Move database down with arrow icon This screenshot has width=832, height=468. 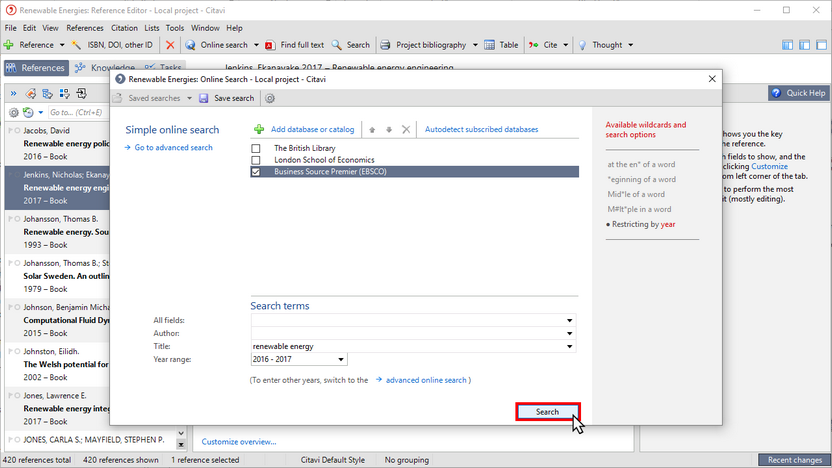(x=389, y=129)
